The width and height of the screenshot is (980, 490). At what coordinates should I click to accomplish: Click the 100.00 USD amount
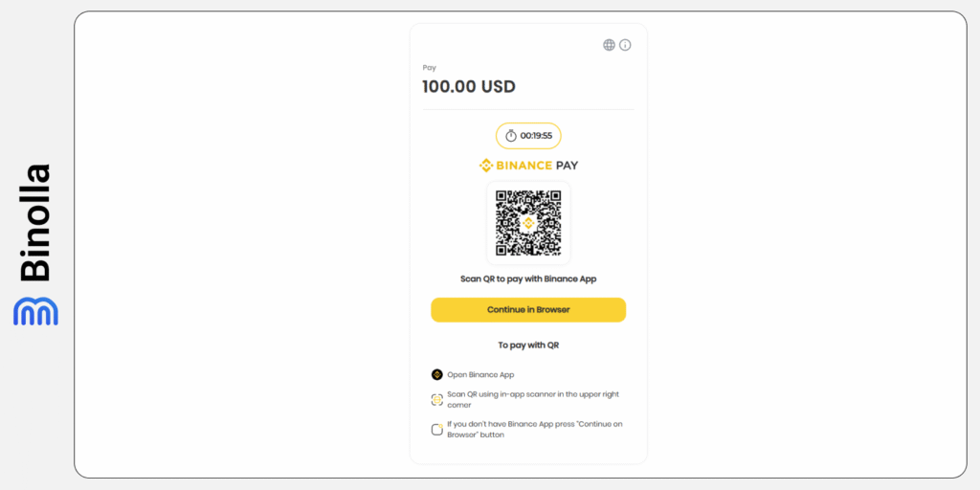pos(469,87)
